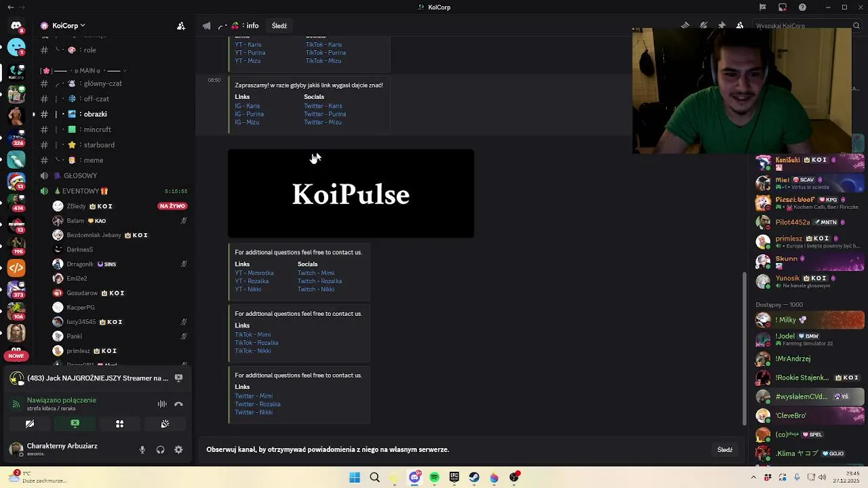Open noise suppression waveform icon
868x488 pixels.
coord(162,404)
